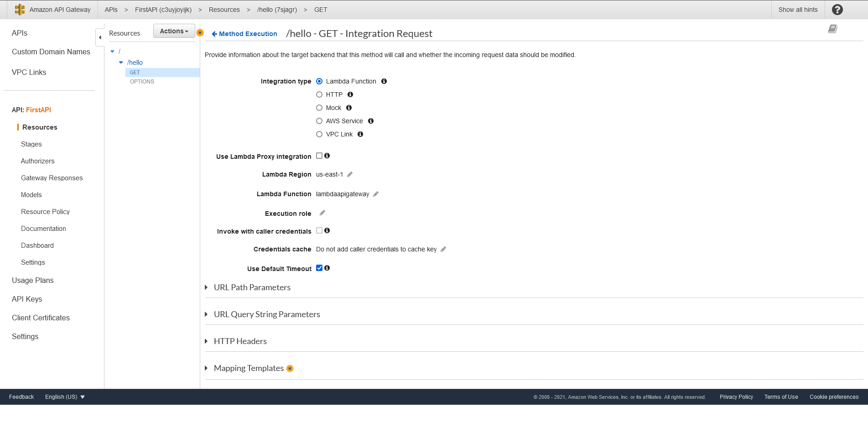Open API Keys in sidebar
Image resolution: width=868 pixels, height=423 pixels.
(x=27, y=299)
